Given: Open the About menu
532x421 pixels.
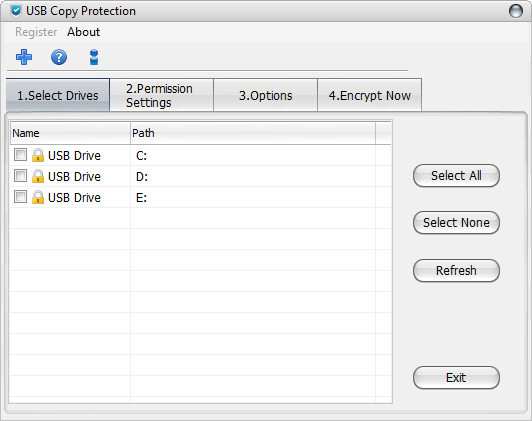Looking at the screenshot, I should (83, 32).
